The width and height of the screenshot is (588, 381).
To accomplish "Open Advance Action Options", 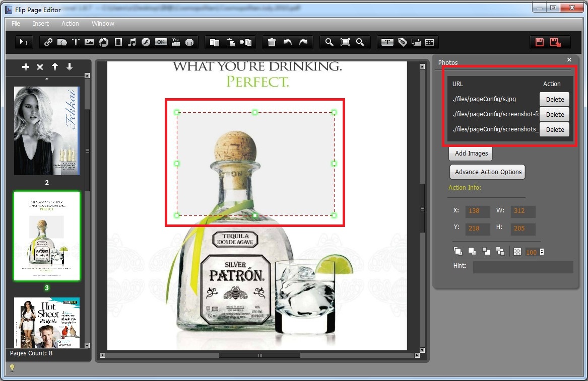I will pos(488,172).
